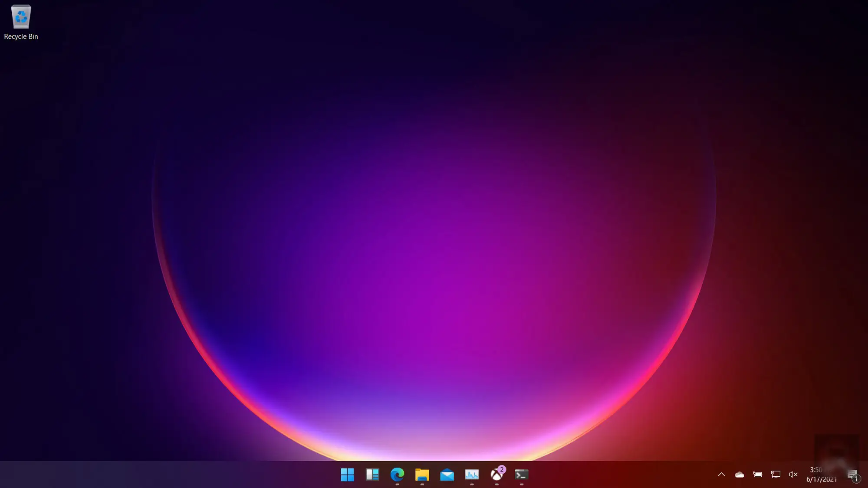This screenshot has width=868, height=488.
Task: Open network connection settings
Action: [x=776, y=474]
